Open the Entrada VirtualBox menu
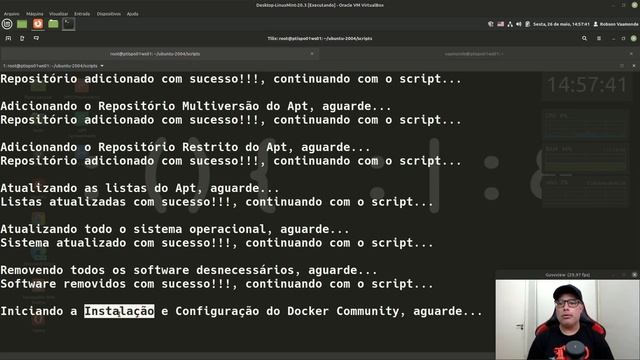Viewport: 640px width, 360px height. (82, 14)
